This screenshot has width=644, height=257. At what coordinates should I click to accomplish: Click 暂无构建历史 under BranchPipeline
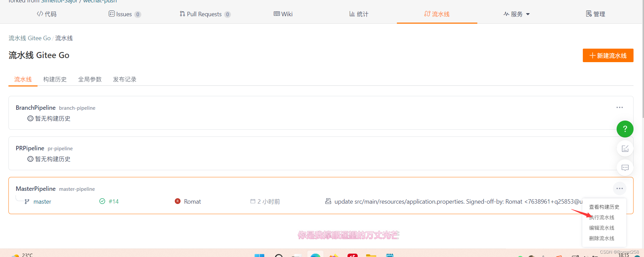(53, 119)
